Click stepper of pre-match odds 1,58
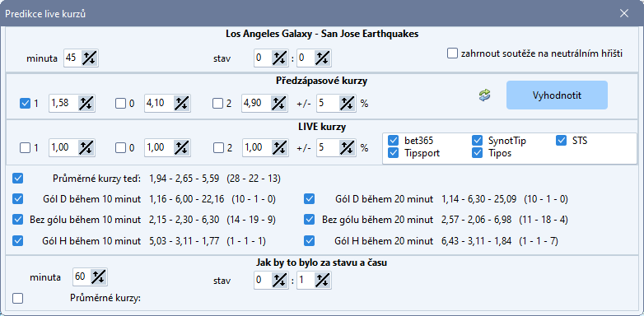 point(86,104)
